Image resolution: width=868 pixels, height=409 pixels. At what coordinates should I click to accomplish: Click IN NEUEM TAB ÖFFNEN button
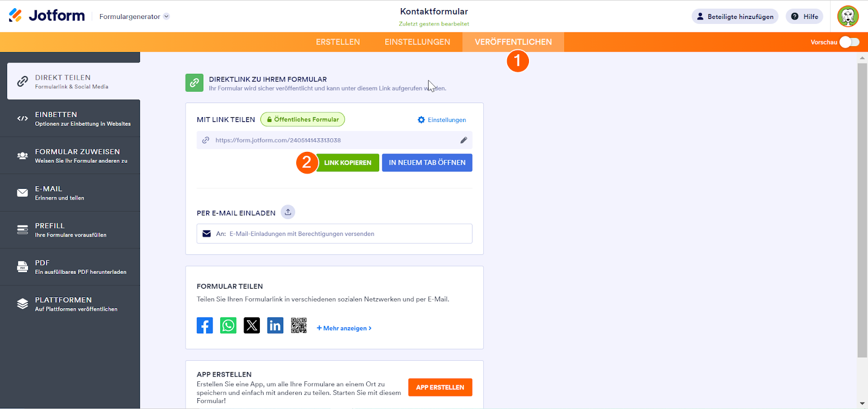coord(427,163)
